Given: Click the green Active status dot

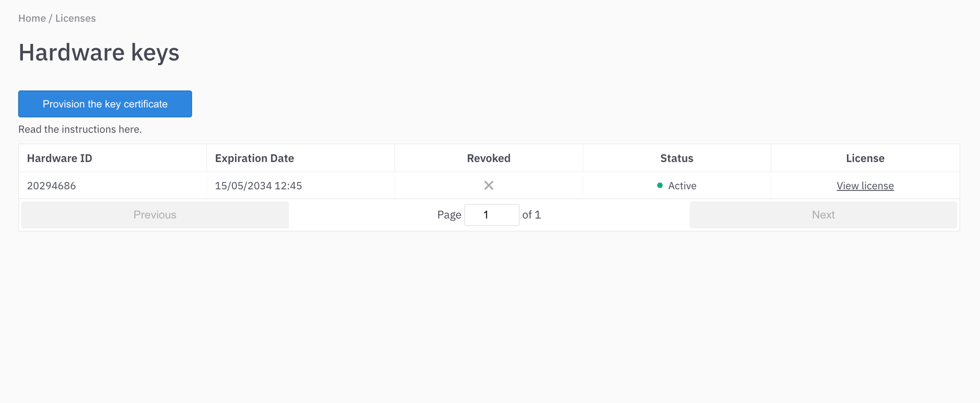Looking at the screenshot, I should 660,186.
